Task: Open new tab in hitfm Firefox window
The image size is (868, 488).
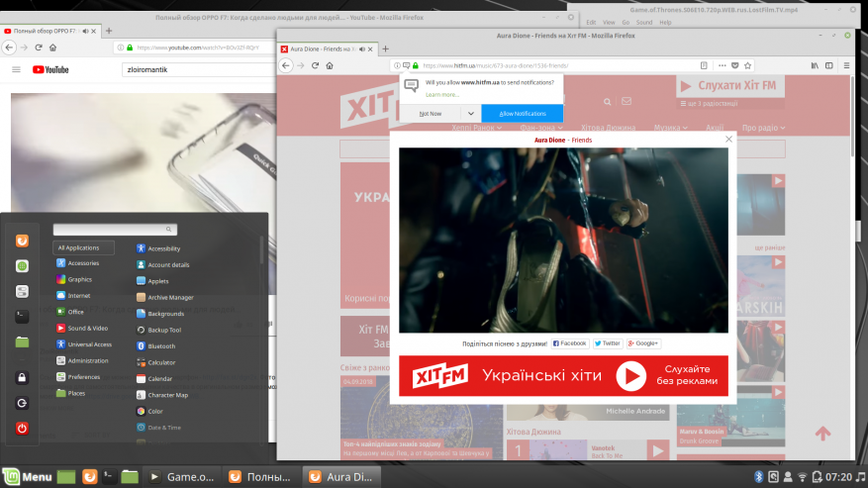Action: click(x=385, y=49)
